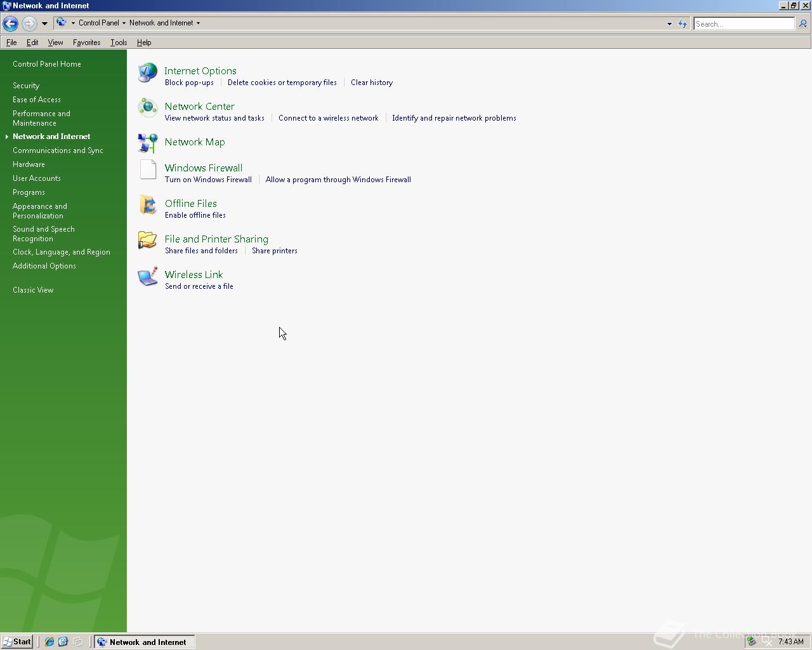Open Wireless Link heading link

[193, 275]
